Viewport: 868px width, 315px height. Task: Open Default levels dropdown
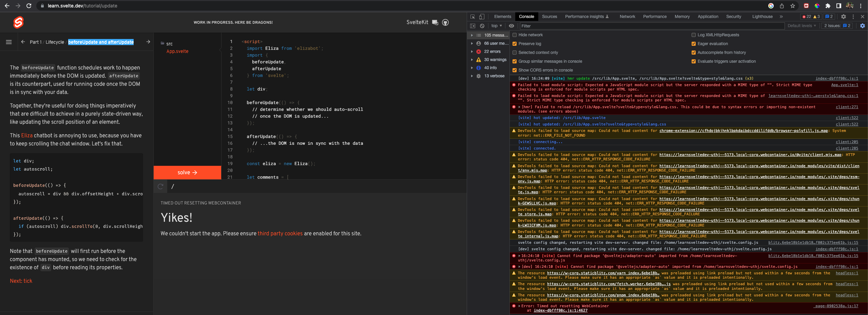[802, 26]
